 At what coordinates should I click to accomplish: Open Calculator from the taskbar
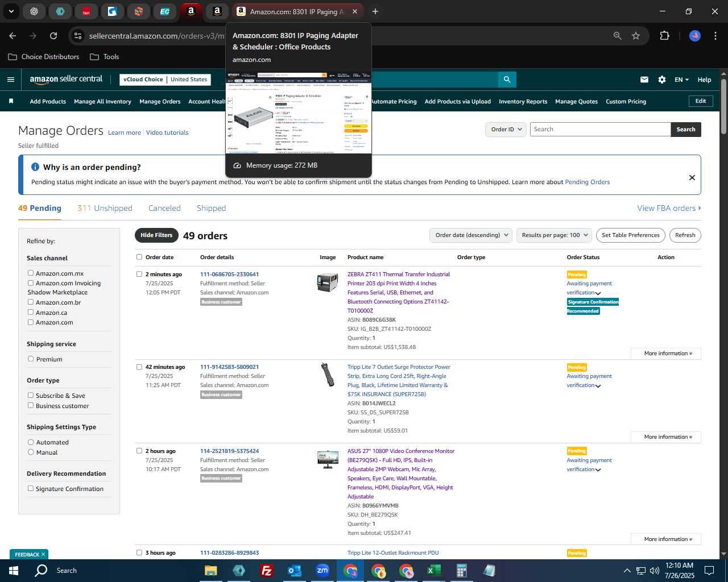click(x=461, y=571)
